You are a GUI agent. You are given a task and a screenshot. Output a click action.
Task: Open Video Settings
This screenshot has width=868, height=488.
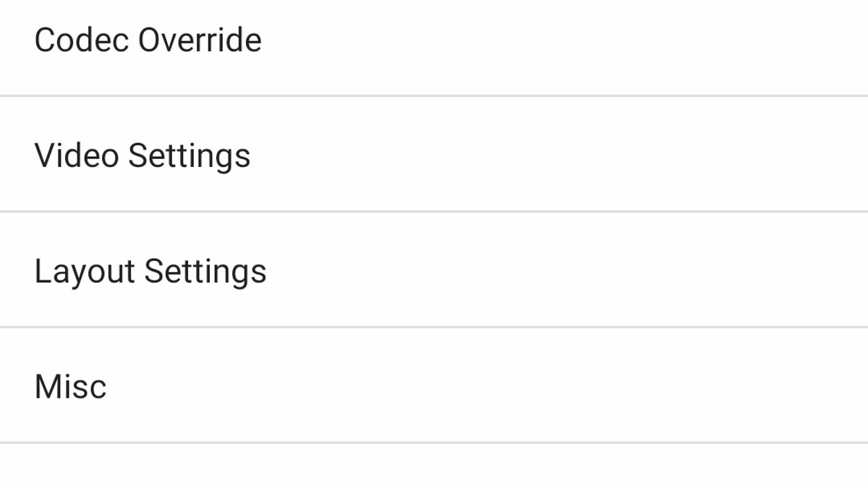coord(434,154)
